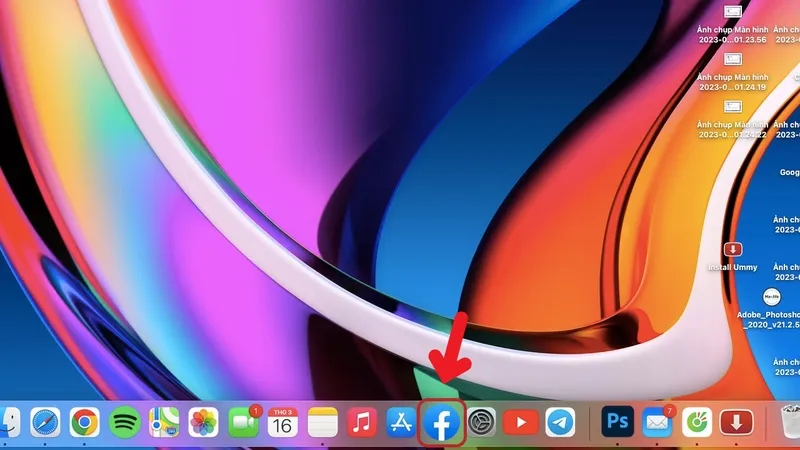Open Mail with 7 unread badge
This screenshot has width=800, height=450.
click(x=657, y=423)
